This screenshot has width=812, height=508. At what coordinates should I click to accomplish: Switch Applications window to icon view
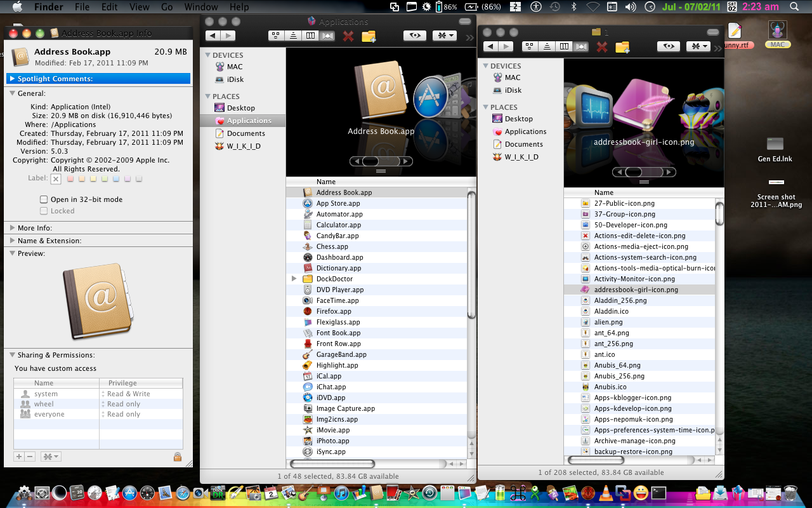(276, 36)
